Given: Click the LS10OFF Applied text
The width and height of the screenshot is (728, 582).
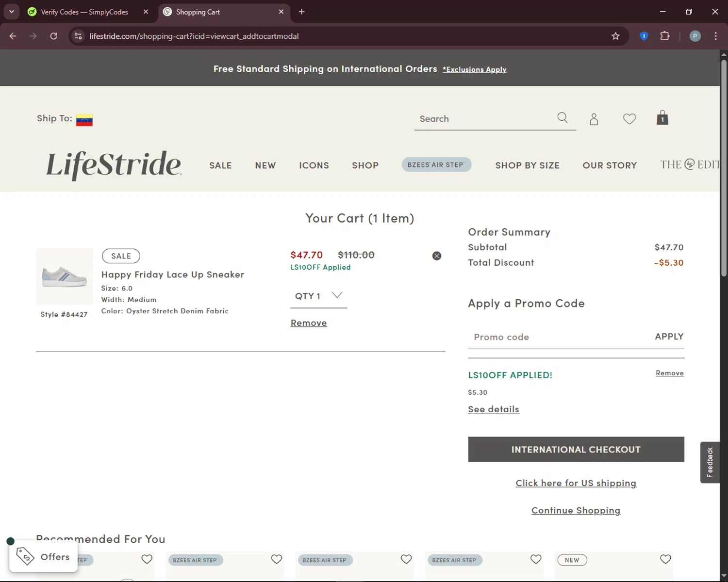Looking at the screenshot, I should pyautogui.click(x=320, y=267).
